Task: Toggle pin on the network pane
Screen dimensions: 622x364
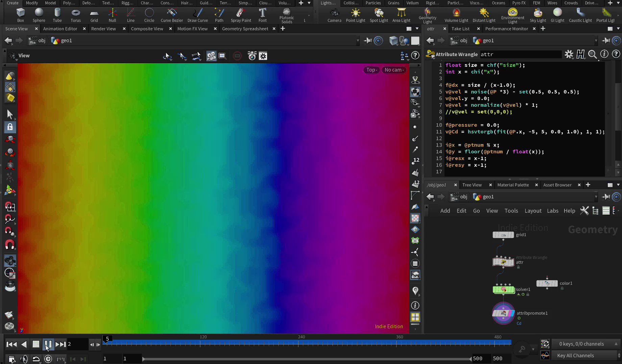Action: pyautogui.click(x=606, y=197)
